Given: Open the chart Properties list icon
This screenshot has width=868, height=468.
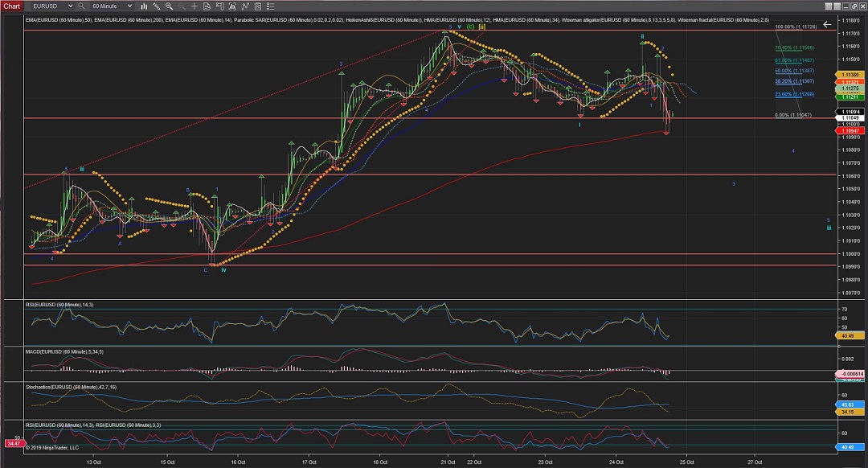Looking at the screenshot, I should point(269,6).
